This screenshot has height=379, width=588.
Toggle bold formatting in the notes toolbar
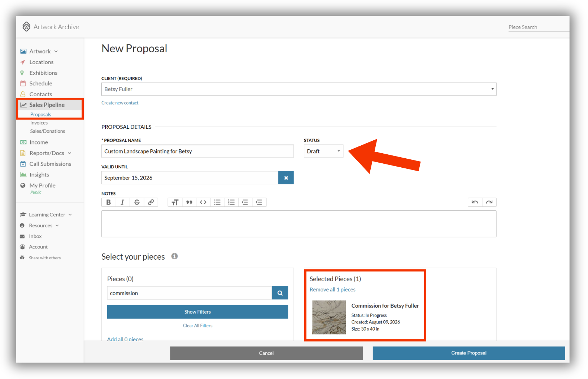[x=109, y=202]
